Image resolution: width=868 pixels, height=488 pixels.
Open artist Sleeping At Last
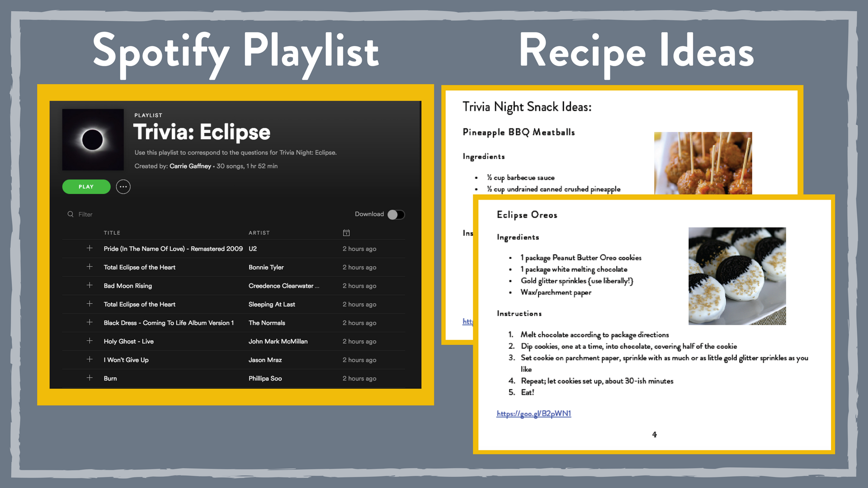point(272,304)
